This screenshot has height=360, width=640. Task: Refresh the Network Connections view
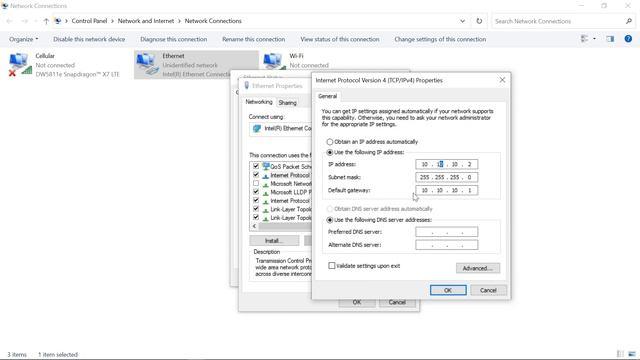(x=479, y=21)
